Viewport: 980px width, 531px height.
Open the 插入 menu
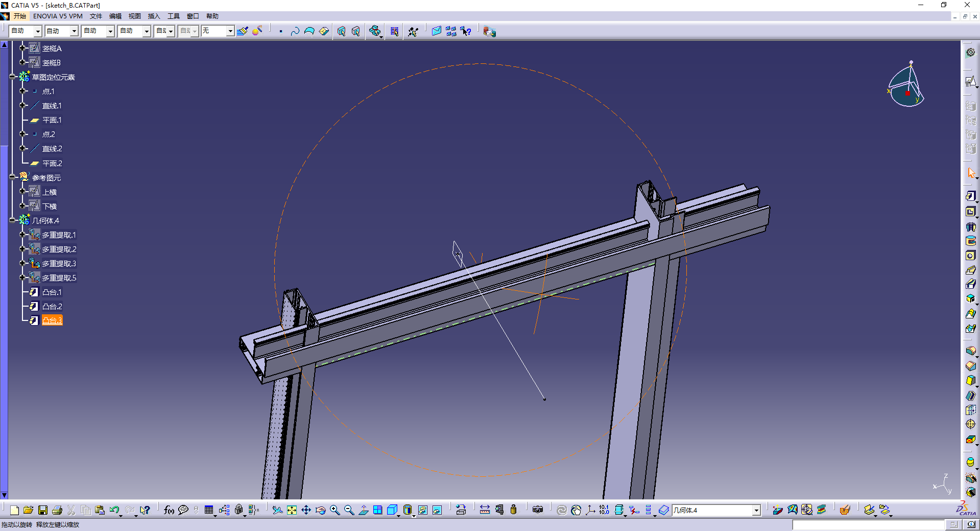154,16
